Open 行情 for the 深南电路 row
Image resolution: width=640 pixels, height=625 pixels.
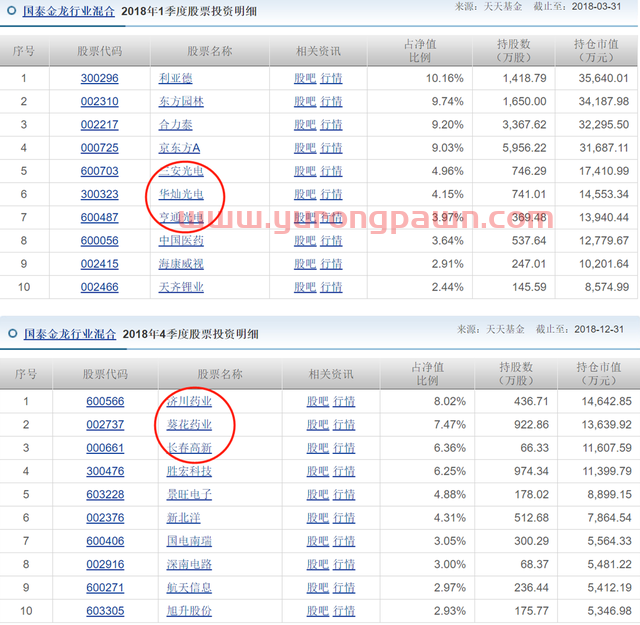tap(344, 564)
